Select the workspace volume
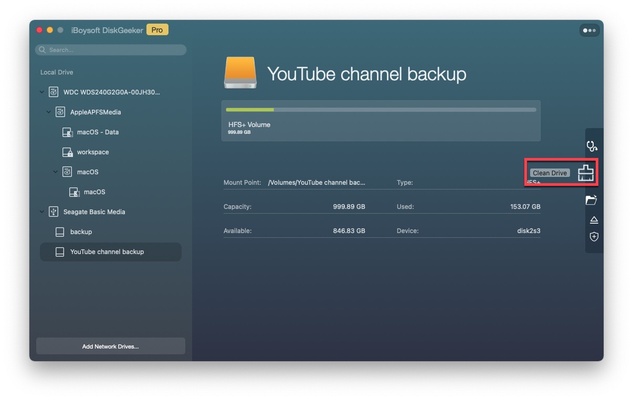This screenshot has height=400, width=633. (x=92, y=152)
